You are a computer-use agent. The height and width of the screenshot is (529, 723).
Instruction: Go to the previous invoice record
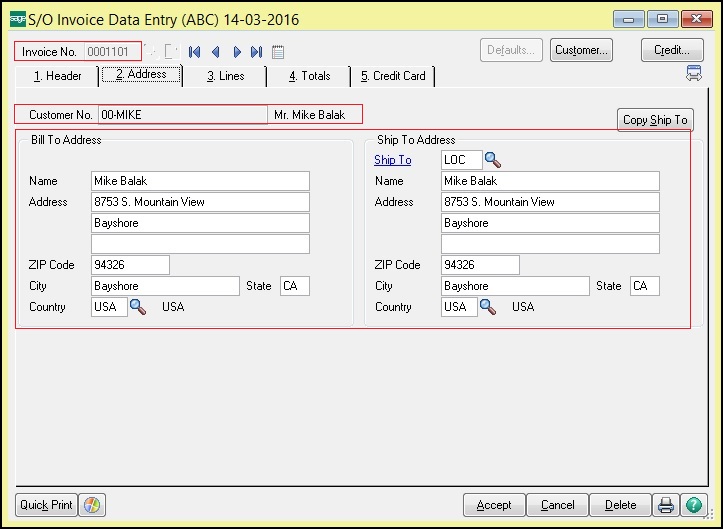(215, 52)
